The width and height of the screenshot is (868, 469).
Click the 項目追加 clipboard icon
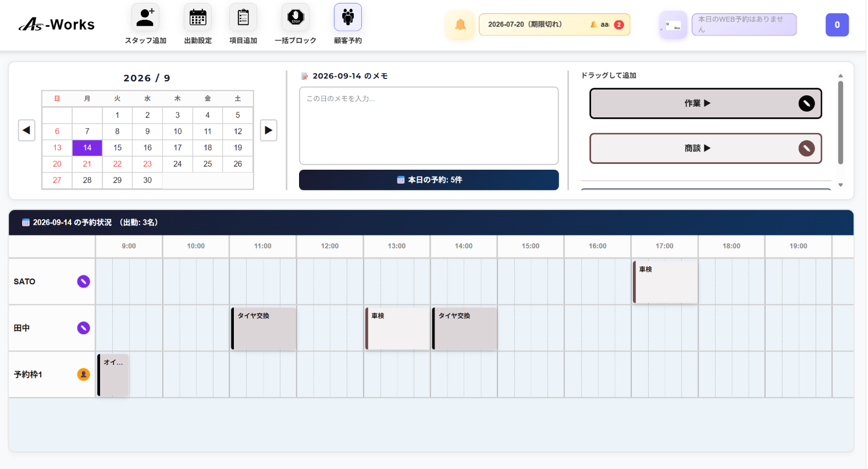pos(243,17)
